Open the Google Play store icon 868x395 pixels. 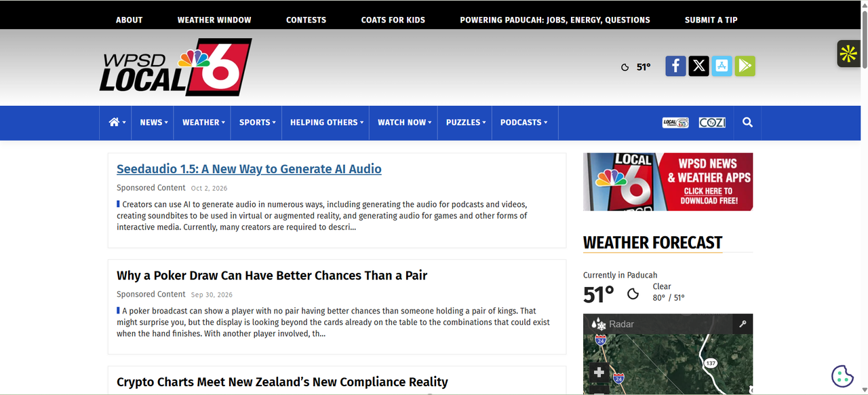745,66
